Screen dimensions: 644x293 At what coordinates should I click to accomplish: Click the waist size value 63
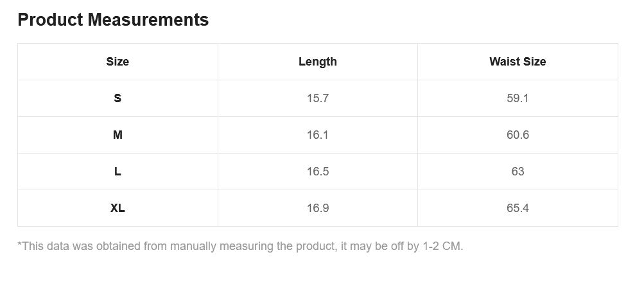coord(518,172)
